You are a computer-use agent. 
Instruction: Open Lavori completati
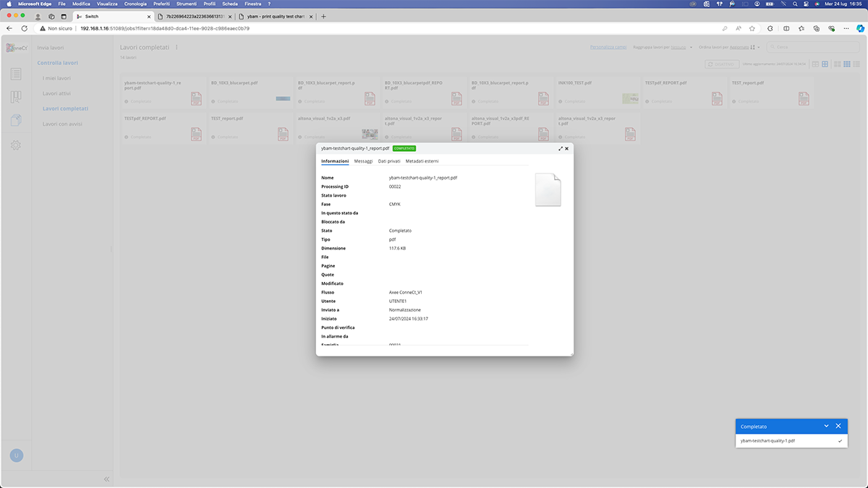(x=65, y=108)
